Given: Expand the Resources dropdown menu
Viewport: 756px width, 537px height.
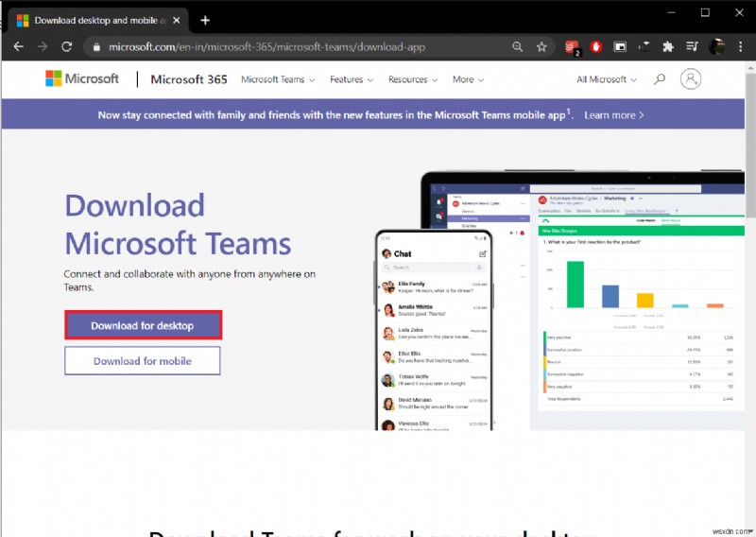Looking at the screenshot, I should [413, 79].
